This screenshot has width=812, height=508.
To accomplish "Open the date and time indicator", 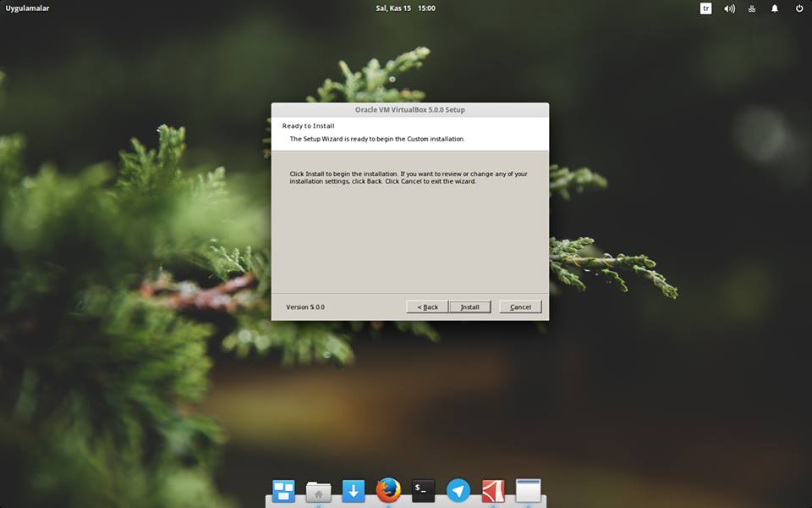I will click(405, 8).
